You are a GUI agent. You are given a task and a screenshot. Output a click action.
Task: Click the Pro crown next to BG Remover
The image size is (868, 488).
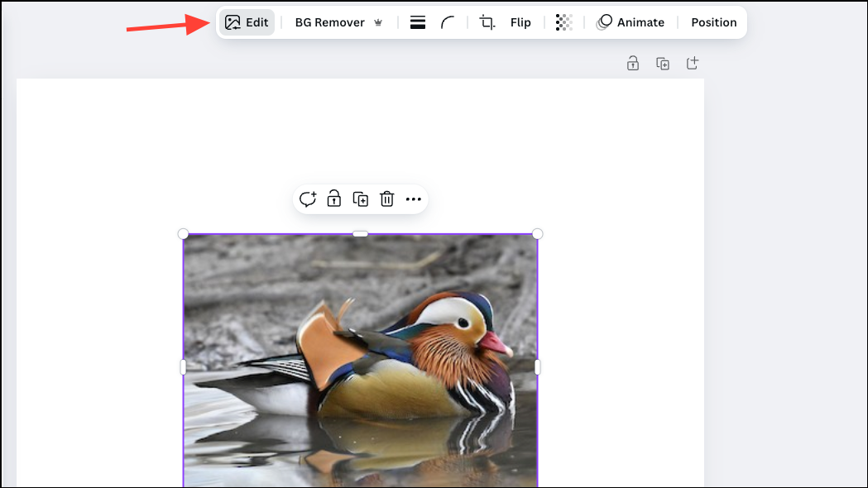[x=377, y=22]
